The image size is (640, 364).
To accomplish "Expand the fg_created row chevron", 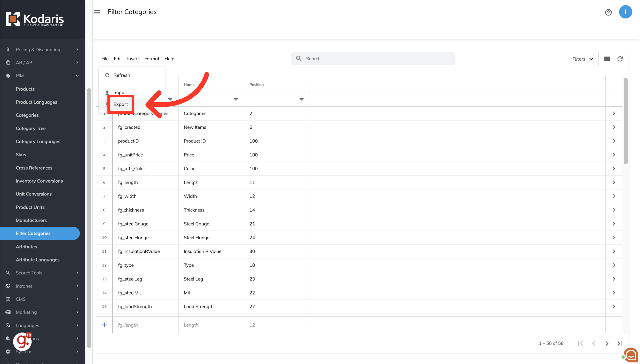I will click(614, 127).
